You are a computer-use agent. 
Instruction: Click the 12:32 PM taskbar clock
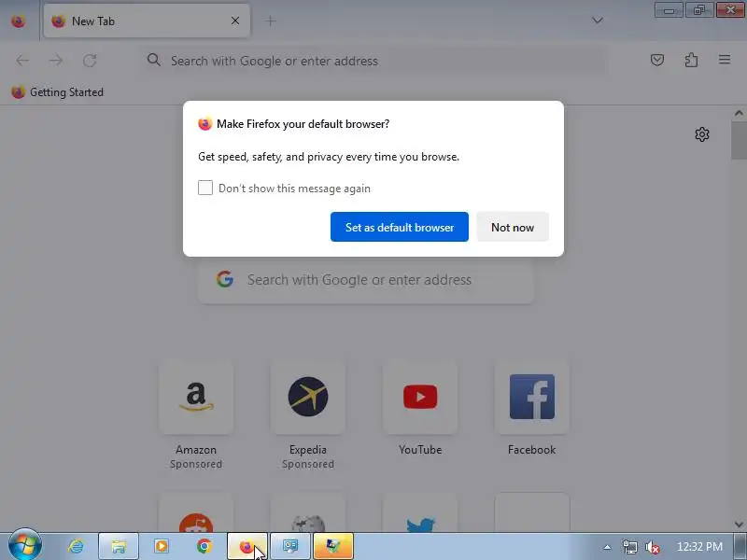[699, 546]
